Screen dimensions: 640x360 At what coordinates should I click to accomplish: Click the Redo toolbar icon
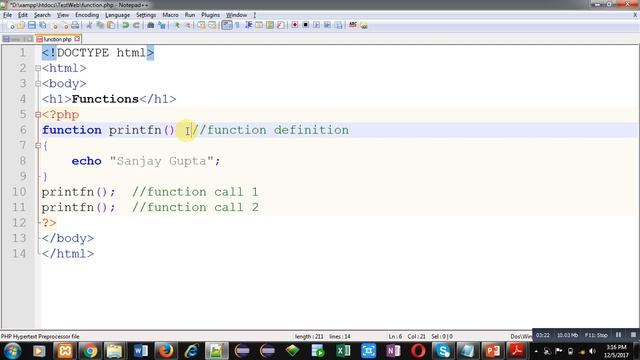[x=136, y=25]
